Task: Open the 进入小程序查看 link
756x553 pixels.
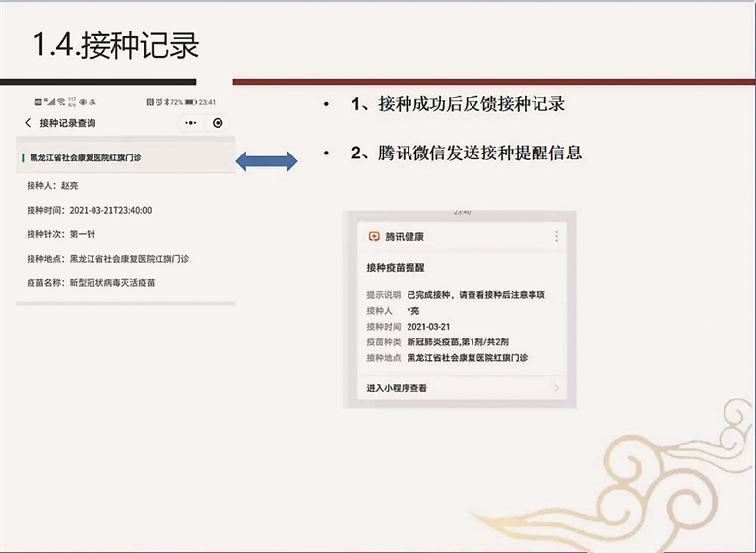Action: click(x=398, y=388)
